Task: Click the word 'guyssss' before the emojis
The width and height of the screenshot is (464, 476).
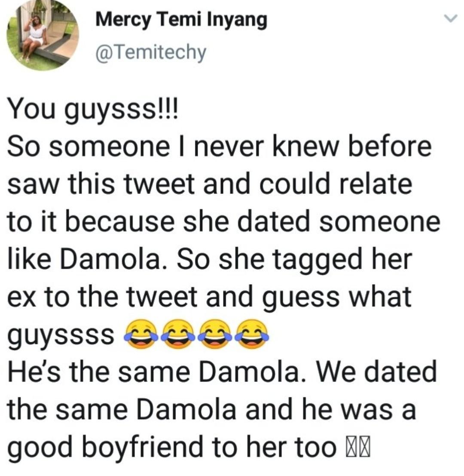Action: coord(61,336)
